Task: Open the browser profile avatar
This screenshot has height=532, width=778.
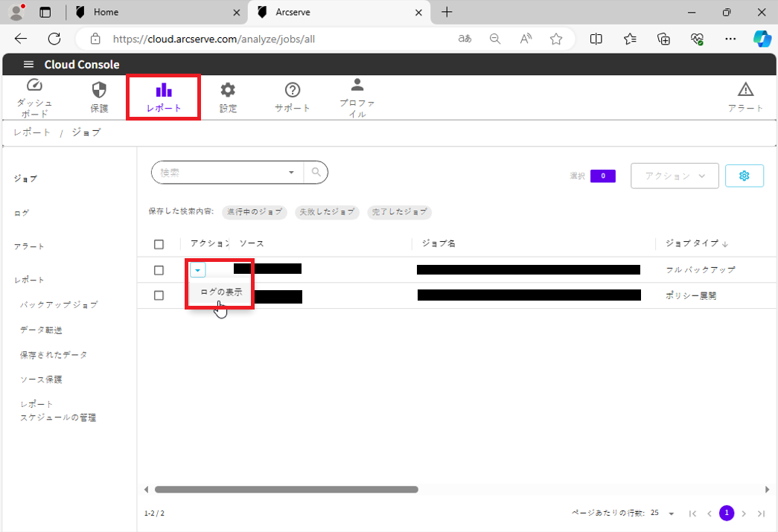Action: tap(17, 12)
